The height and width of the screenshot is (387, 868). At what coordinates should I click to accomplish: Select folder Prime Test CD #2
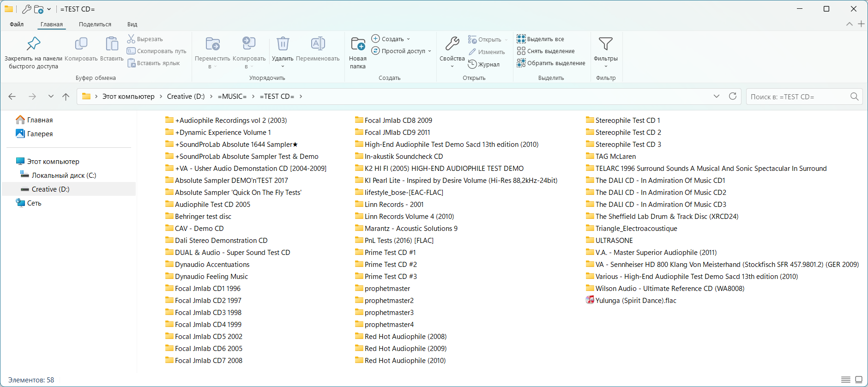[386, 265]
